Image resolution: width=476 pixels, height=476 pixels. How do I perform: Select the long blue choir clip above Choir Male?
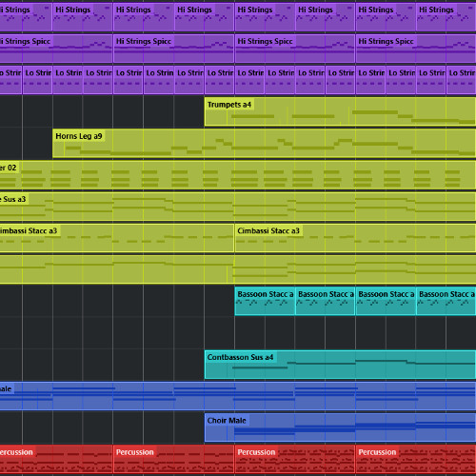[238, 396]
